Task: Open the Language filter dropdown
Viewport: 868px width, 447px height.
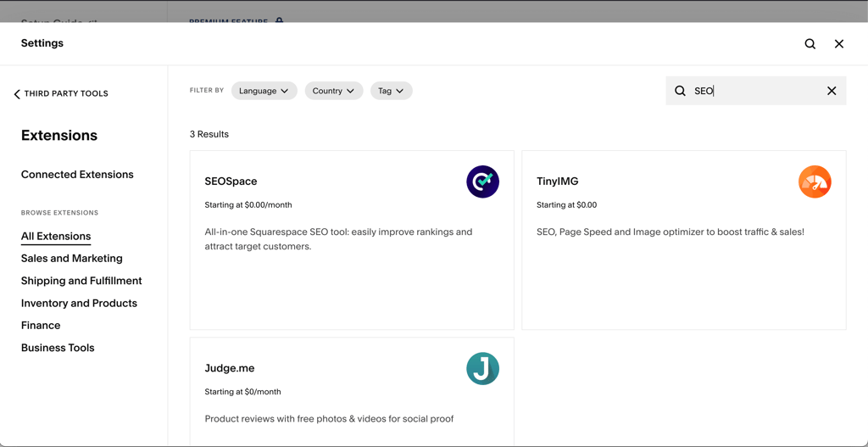Action: click(264, 91)
